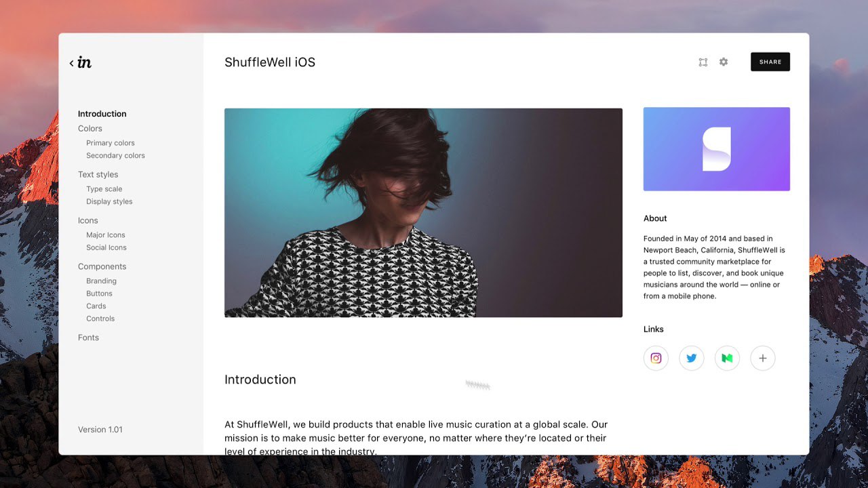The width and height of the screenshot is (868, 488).
Task: Open Buttons in sidebar
Action: (100, 293)
